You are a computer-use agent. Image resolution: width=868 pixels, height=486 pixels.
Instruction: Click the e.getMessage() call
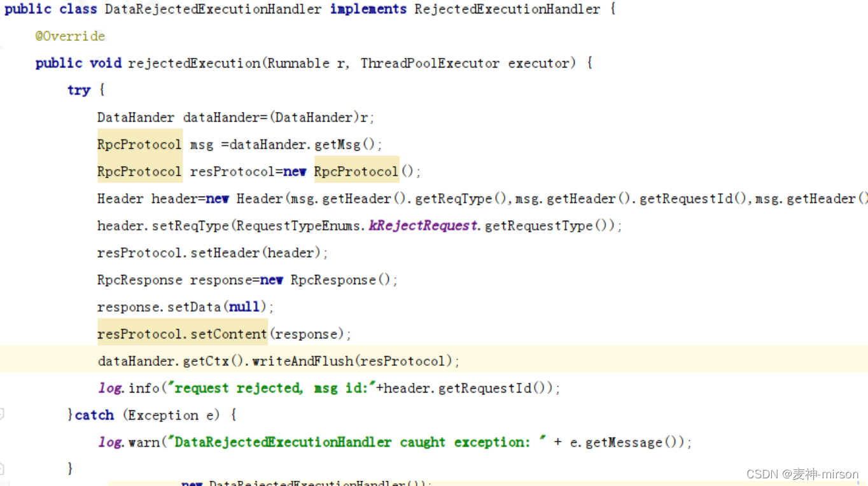click(x=626, y=442)
